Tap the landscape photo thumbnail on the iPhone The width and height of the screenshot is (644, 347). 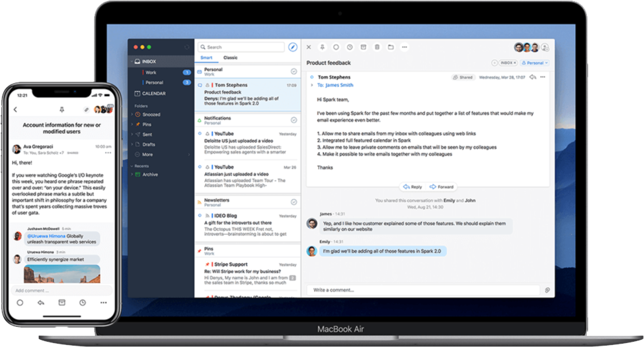click(62, 274)
